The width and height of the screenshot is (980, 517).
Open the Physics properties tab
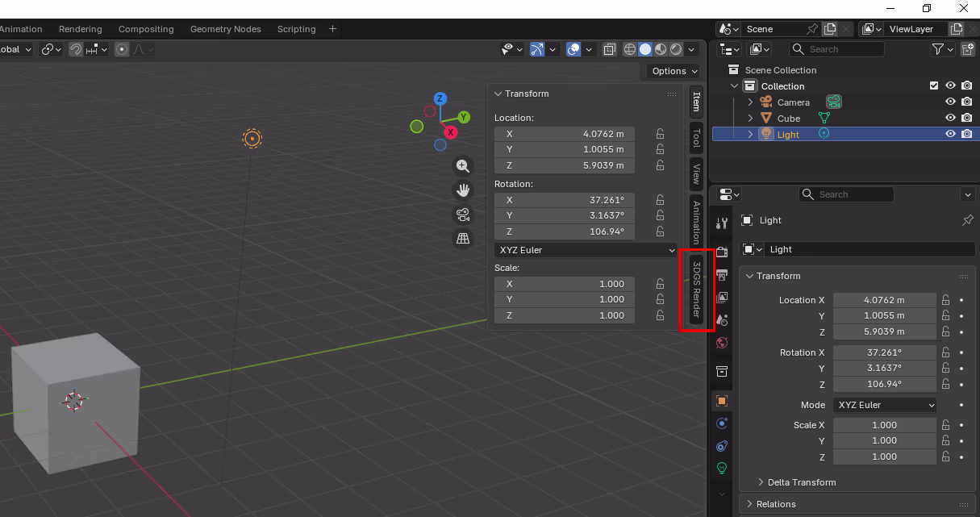tap(721, 446)
